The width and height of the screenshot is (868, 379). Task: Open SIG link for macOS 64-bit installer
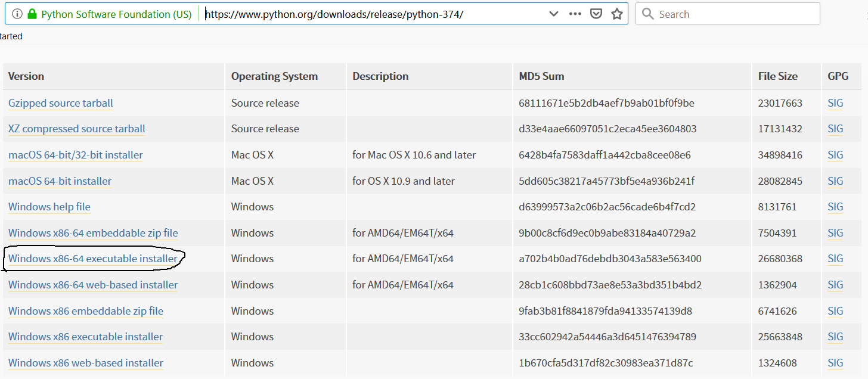click(835, 181)
